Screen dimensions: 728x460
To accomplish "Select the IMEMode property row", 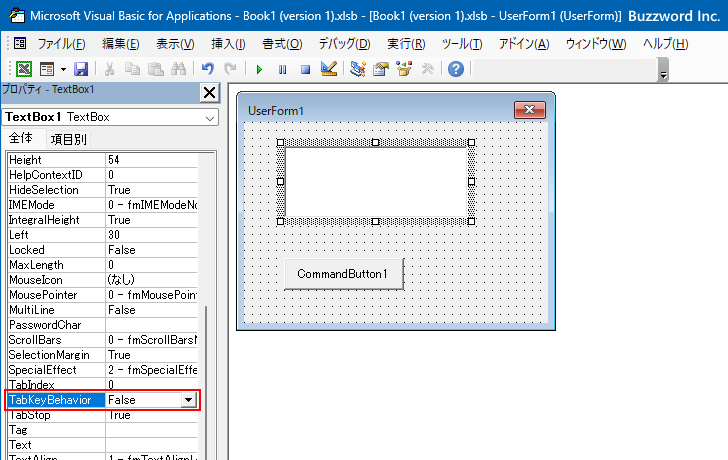I will [x=103, y=205].
